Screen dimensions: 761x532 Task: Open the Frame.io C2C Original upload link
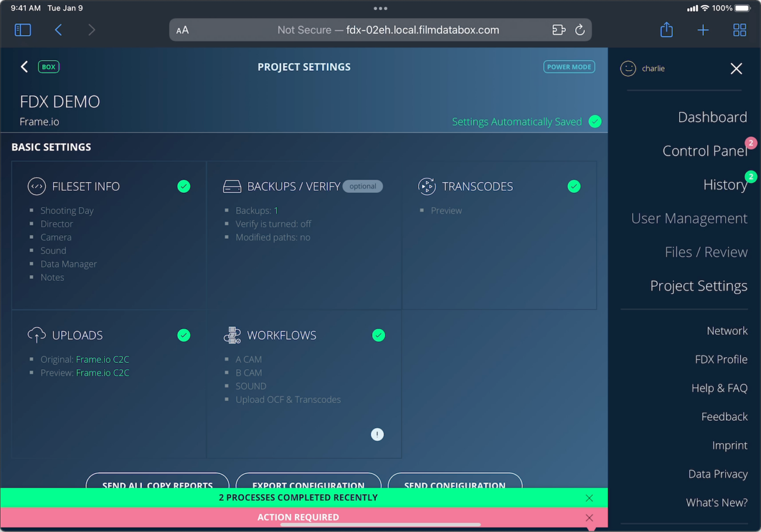[102, 359]
